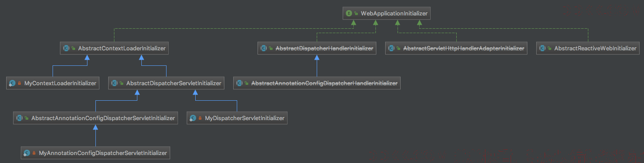Image resolution: width=644 pixels, height=163 pixels.
Task: Click the green interface icon of WebApplicationInitializer
Action: tap(349, 14)
